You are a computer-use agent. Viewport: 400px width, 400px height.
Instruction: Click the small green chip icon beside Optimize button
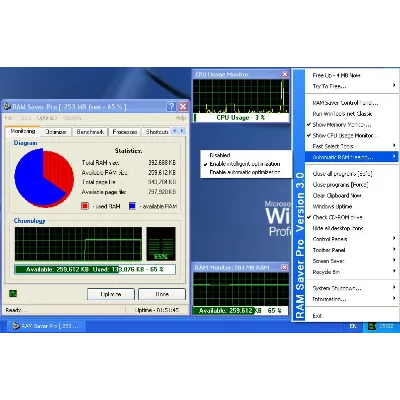pos(13,293)
